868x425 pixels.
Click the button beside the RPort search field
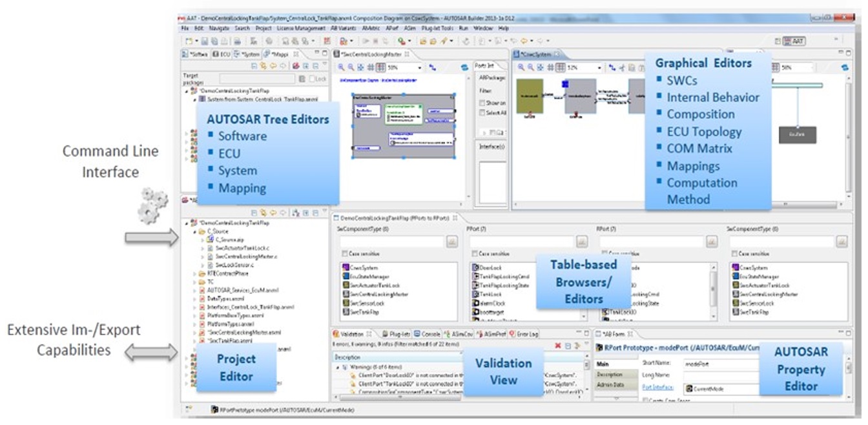click(711, 242)
